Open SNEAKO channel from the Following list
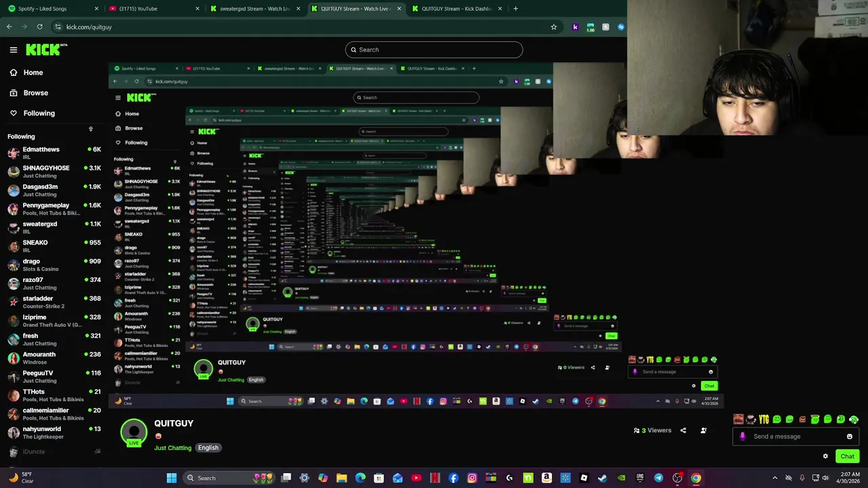868x488 pixels. pos(54,246)
